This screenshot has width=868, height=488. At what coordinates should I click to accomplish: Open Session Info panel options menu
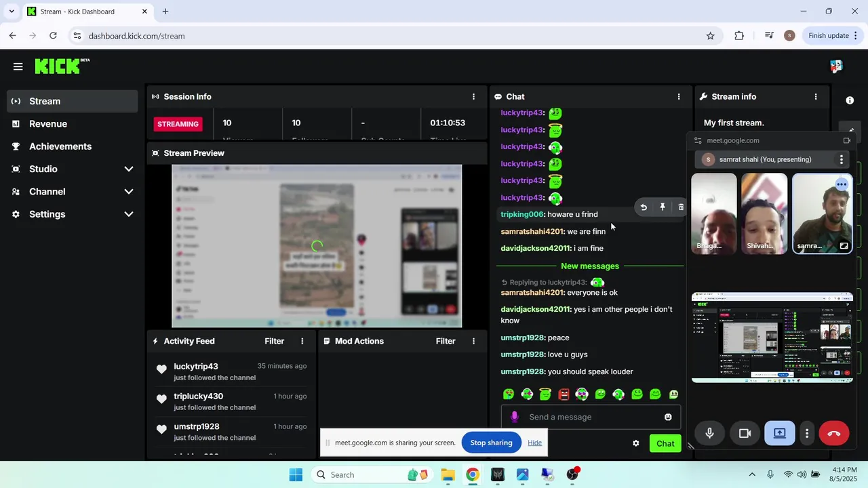[x=473, y=97]
